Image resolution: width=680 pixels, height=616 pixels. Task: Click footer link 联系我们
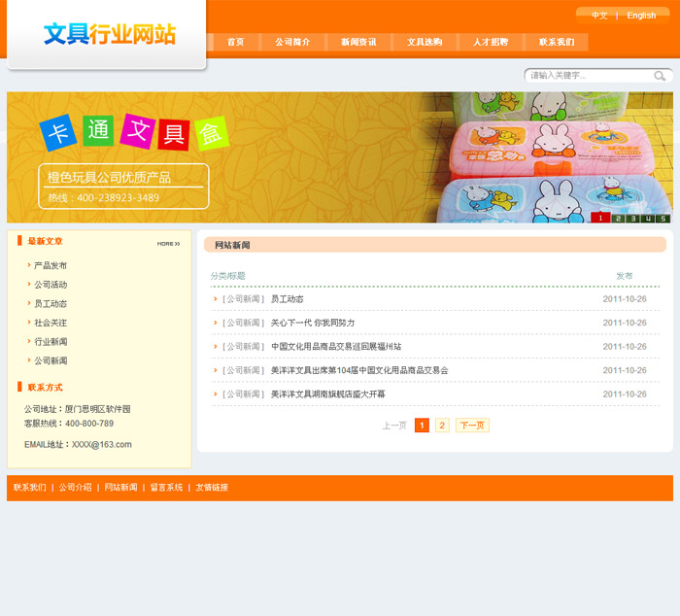coord(29,488)
